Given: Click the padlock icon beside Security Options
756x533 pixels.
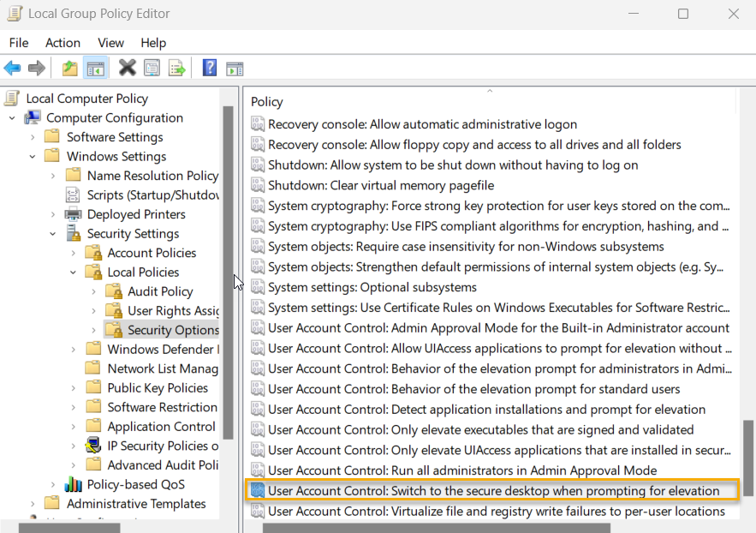Looking at the screenshot, I should (x=115, y=330).
